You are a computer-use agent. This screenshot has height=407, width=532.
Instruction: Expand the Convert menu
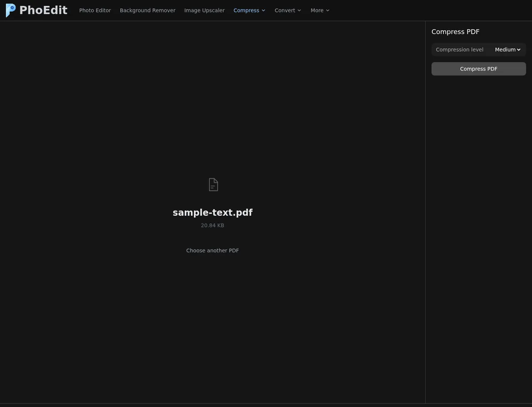[288, 10]
